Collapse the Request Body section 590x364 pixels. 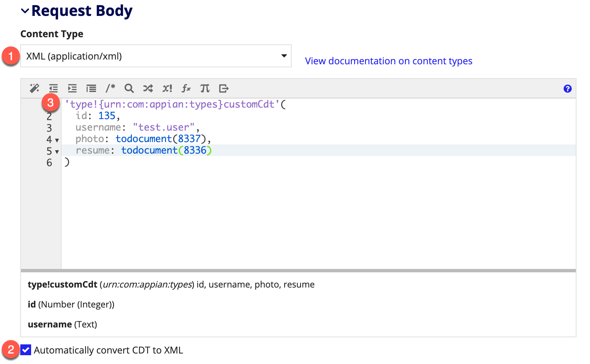(25, 11)
